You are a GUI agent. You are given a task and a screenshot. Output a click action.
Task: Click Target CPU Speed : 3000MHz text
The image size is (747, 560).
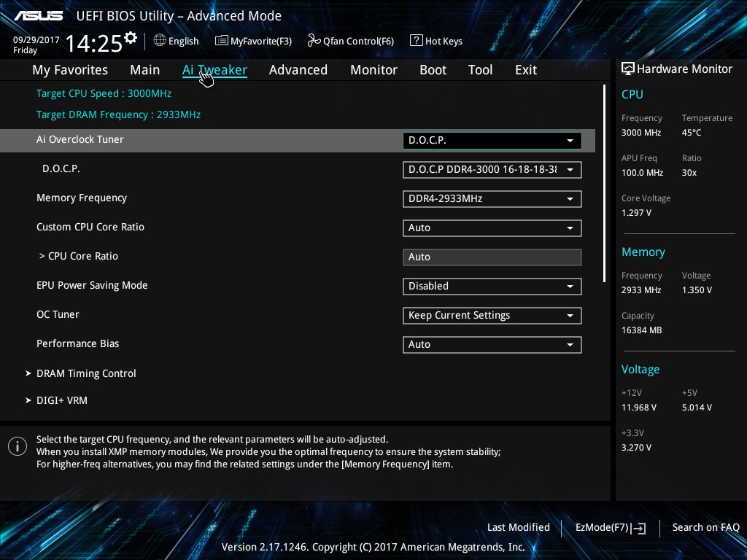point(104,93)
